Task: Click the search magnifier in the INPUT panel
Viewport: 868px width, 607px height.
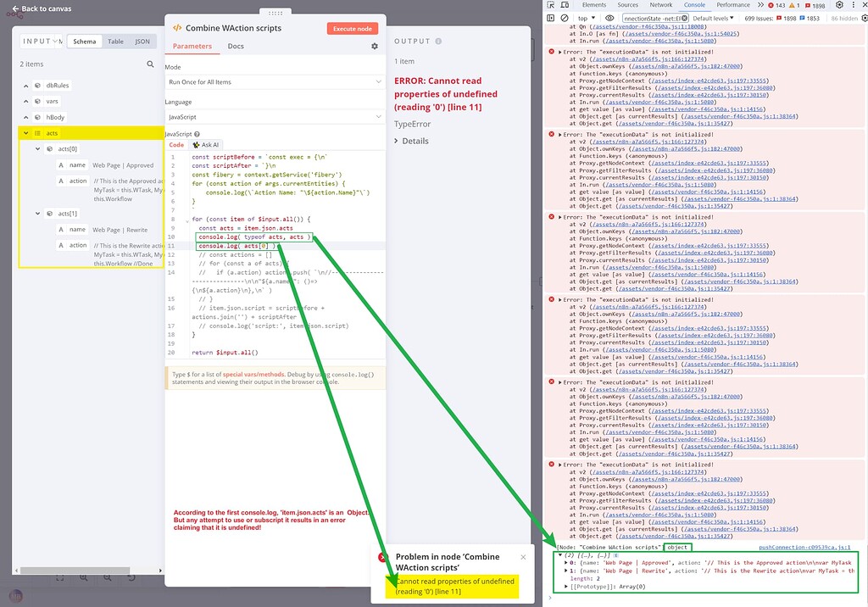Action: click(x=149, y=64)
